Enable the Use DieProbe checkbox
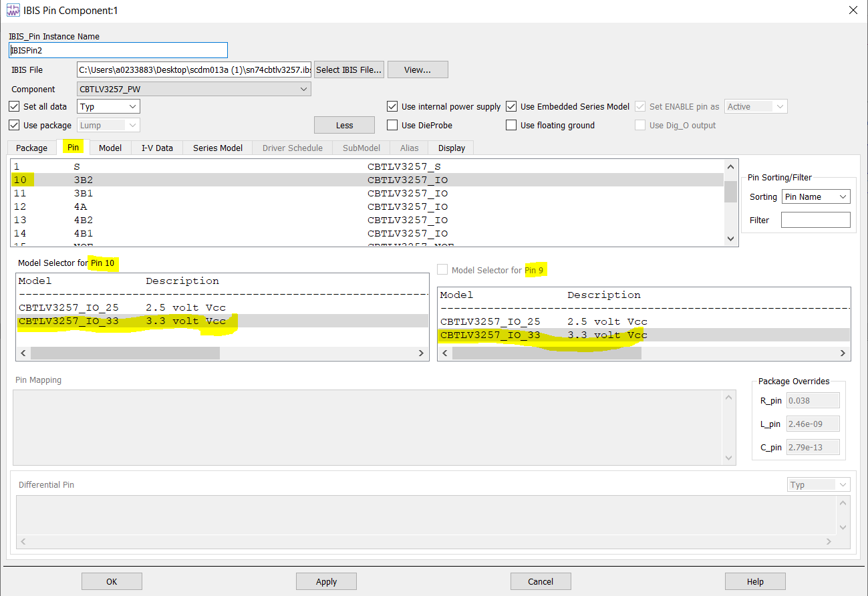This screenshot has height=596, width=868. 392,125
